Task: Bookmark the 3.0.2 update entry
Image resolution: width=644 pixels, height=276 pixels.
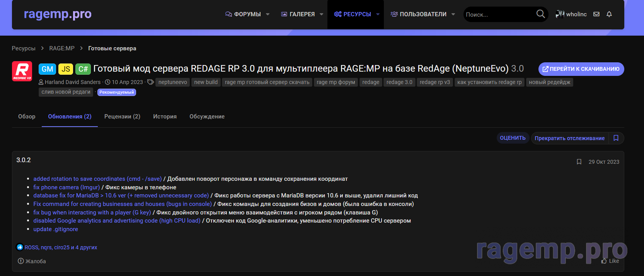Action: click(579, 162)
